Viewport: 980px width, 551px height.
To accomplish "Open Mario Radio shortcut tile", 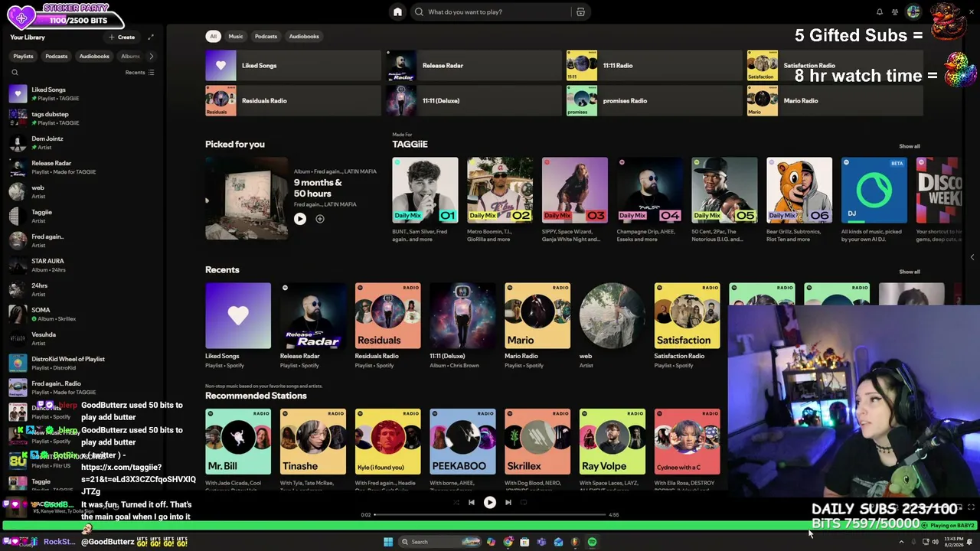I will pyautogui.click(x=835, y=101).
